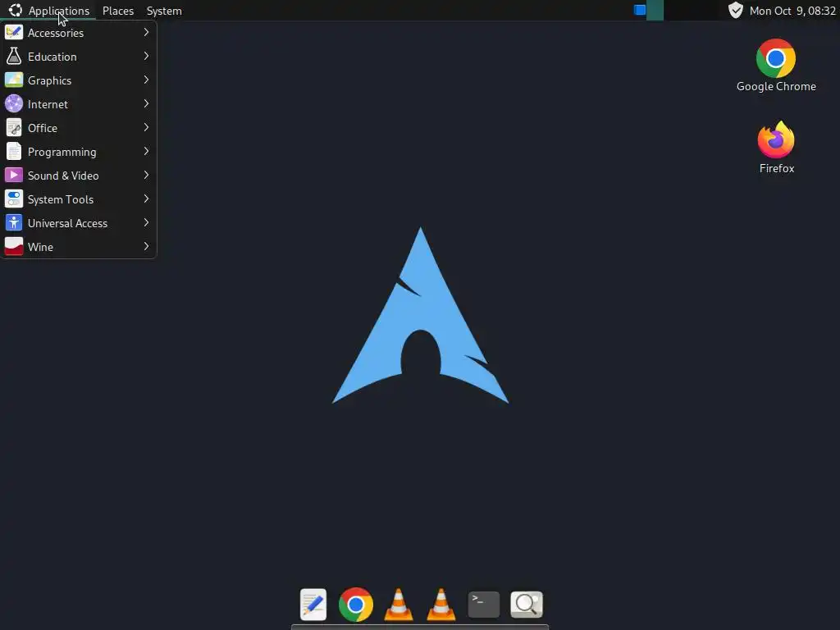Click the Internet globe icon

(x=14, y=104)
